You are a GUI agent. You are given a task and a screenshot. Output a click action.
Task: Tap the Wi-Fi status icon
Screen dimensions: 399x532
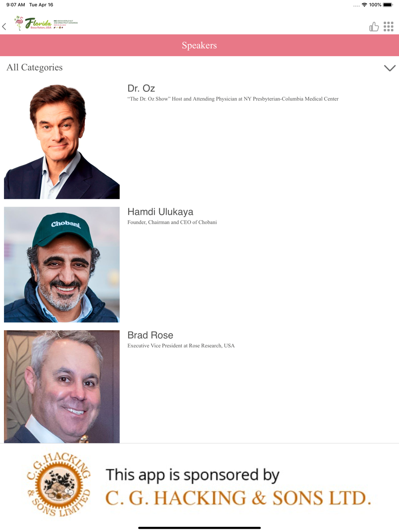point(364,5)
